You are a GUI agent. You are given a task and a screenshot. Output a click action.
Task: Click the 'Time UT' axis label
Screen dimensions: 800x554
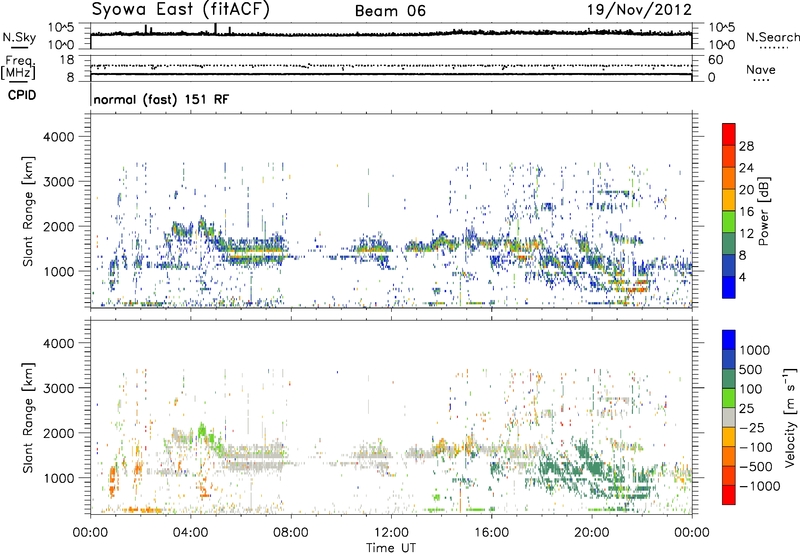tap(391, 548)
